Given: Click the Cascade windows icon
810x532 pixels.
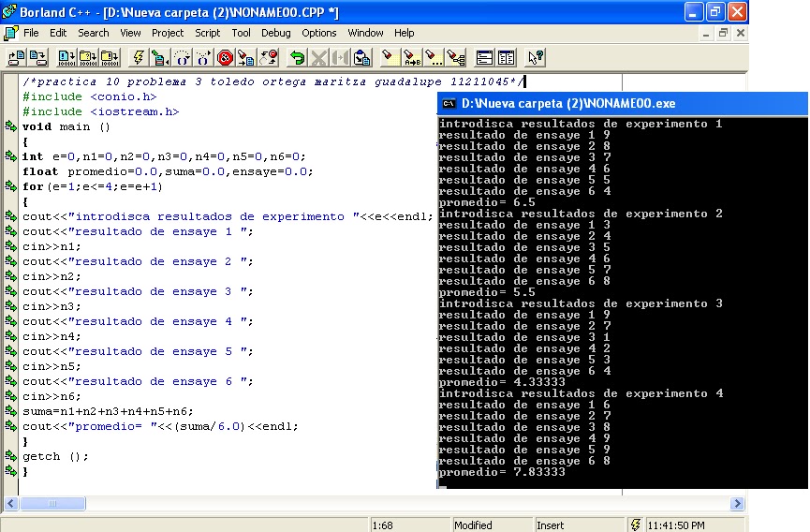Looking at the screenshot, I should pyautogui.click(x=484, y=58).
